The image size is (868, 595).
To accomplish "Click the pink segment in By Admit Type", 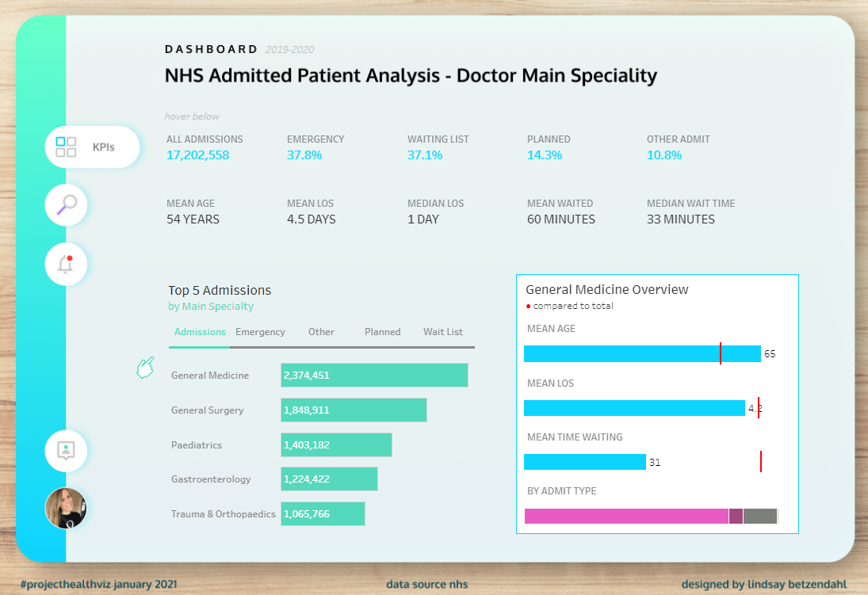I will tap(626, 517).
